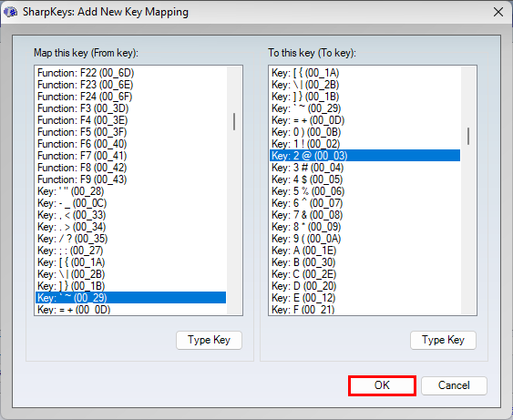Select Function: F23 (00_6E) in From list
Screen dimensions: 513x420
[x=131, y=85]
